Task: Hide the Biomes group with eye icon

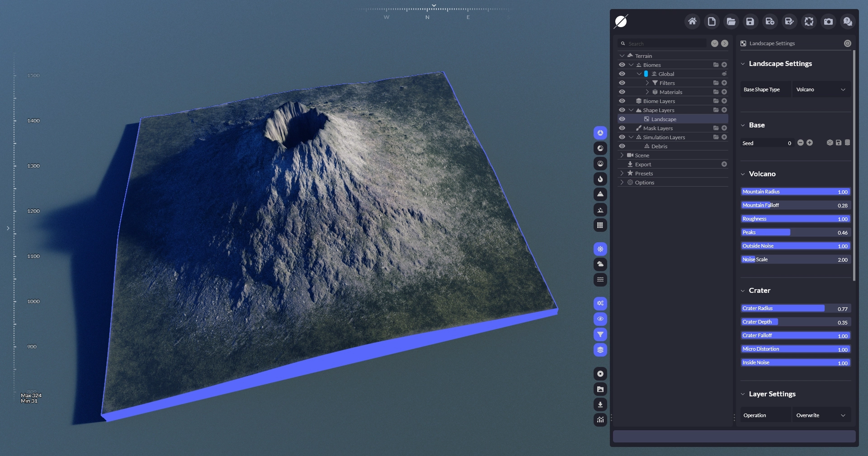Action: point(622,65)
